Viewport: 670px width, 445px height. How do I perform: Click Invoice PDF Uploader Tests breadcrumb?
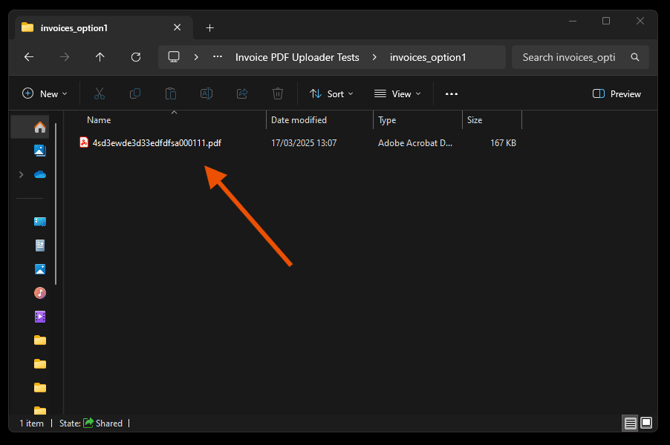pos(300,57)
